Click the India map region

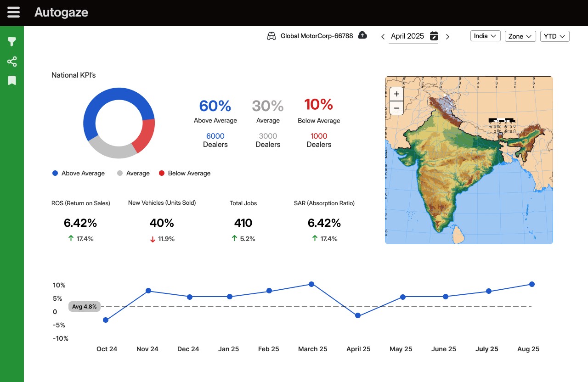tap(469, 160)
